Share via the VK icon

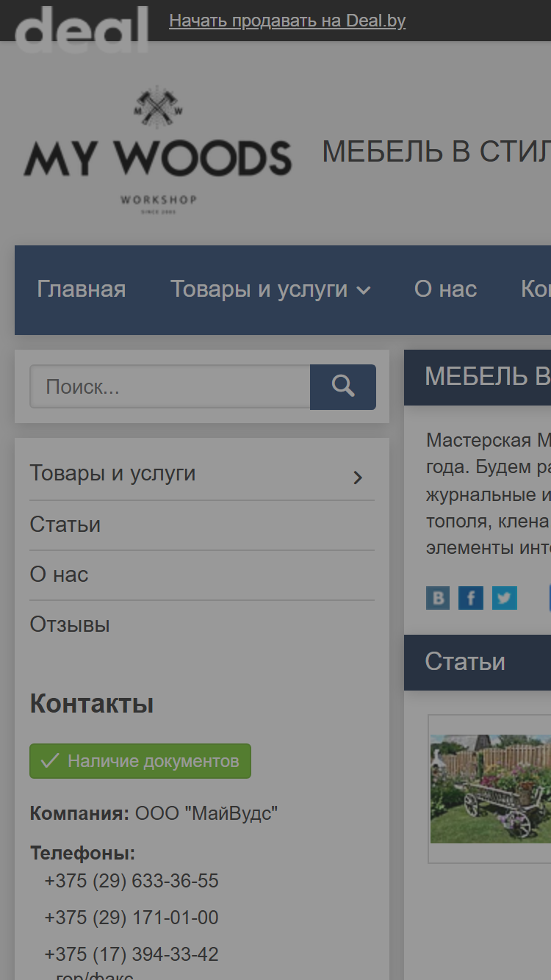(x=438, y=598)
